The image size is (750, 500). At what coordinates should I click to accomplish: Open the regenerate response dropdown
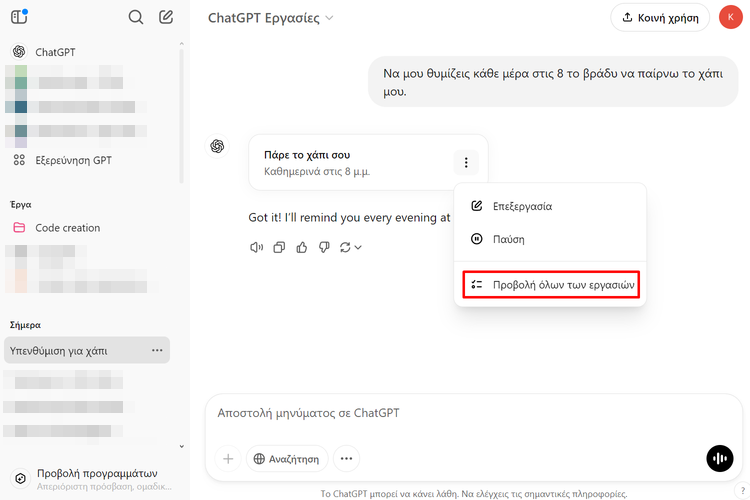(x=351, y=247)
